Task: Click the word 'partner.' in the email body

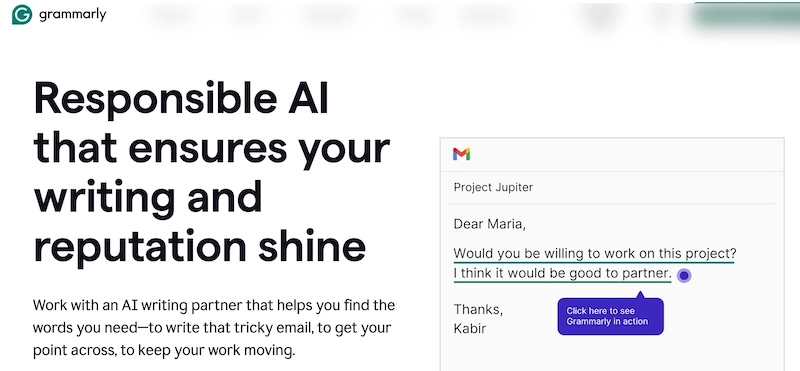Action: [646, 274]
